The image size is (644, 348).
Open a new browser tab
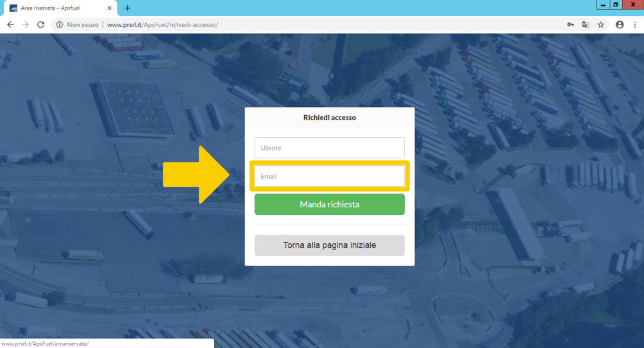tap(127, 8)
